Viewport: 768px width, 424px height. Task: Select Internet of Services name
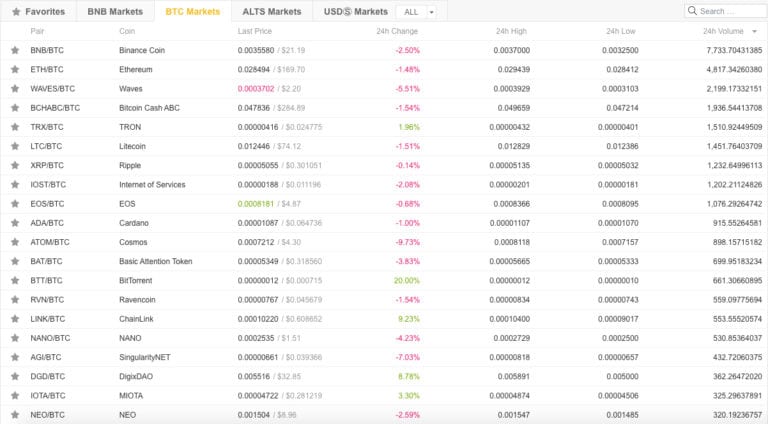point(152,185)
